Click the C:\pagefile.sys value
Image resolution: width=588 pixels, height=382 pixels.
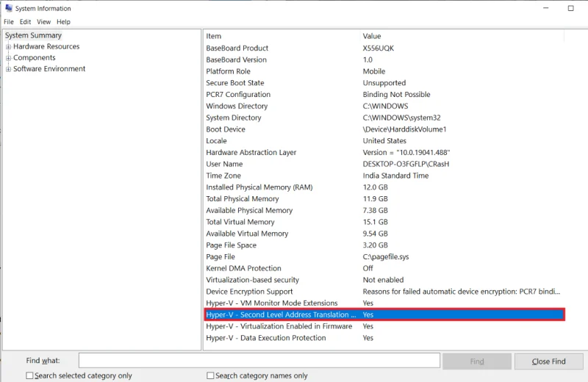tap(386, 257)
